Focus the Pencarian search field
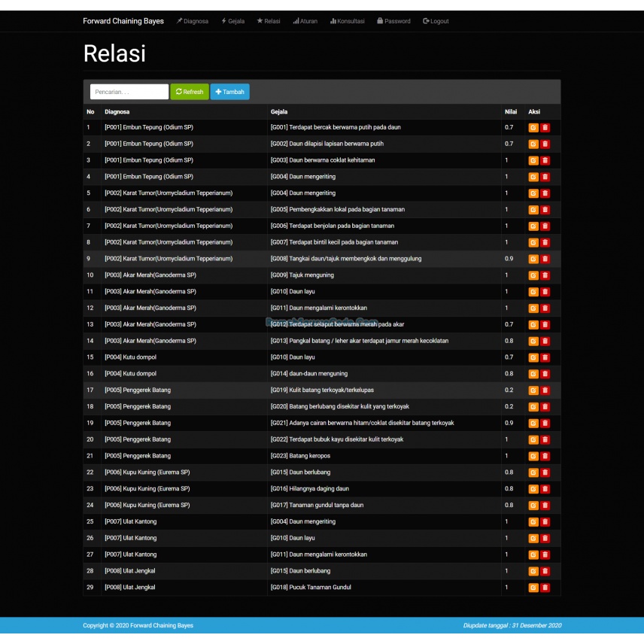This screenshot has width=644, height=644. pos(129,92)
